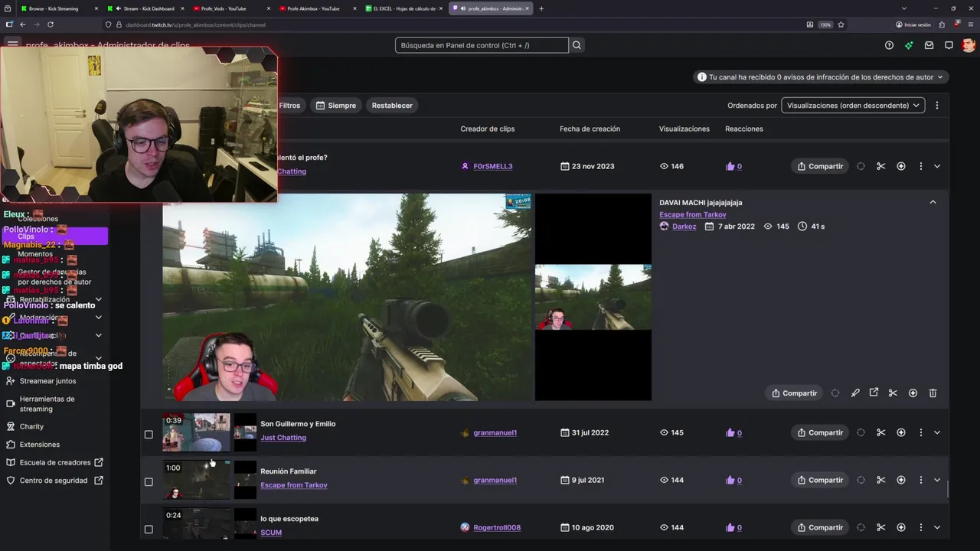Image resolution: width=980 pixels, height=551 pixels.
Task: Open the Darkoz clip creator link
Action: point(684,227)
